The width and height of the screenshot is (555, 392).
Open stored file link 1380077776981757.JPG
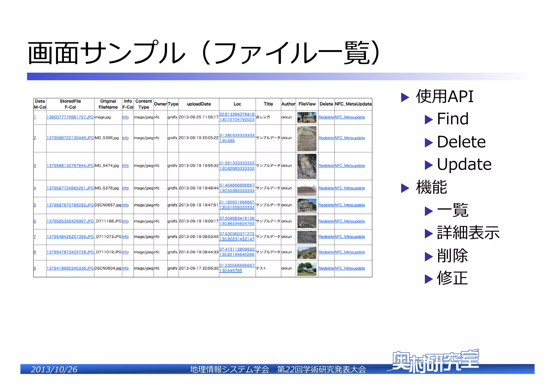70,117
